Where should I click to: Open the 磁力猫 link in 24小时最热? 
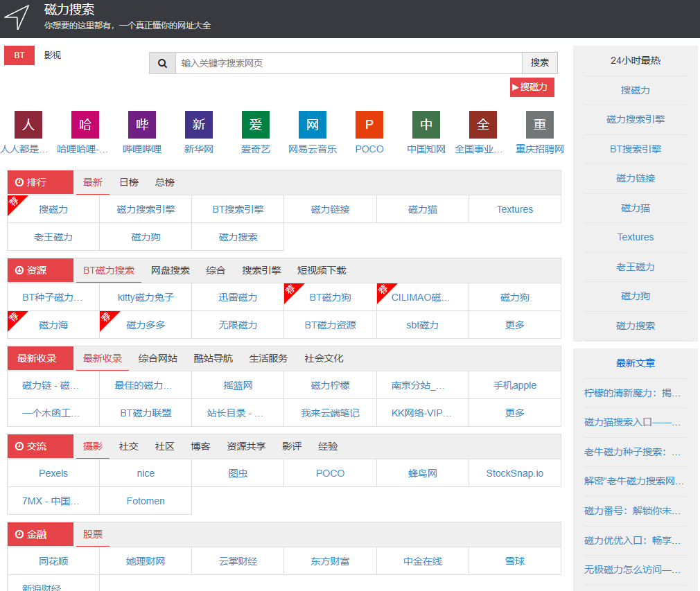coord(636,208)
